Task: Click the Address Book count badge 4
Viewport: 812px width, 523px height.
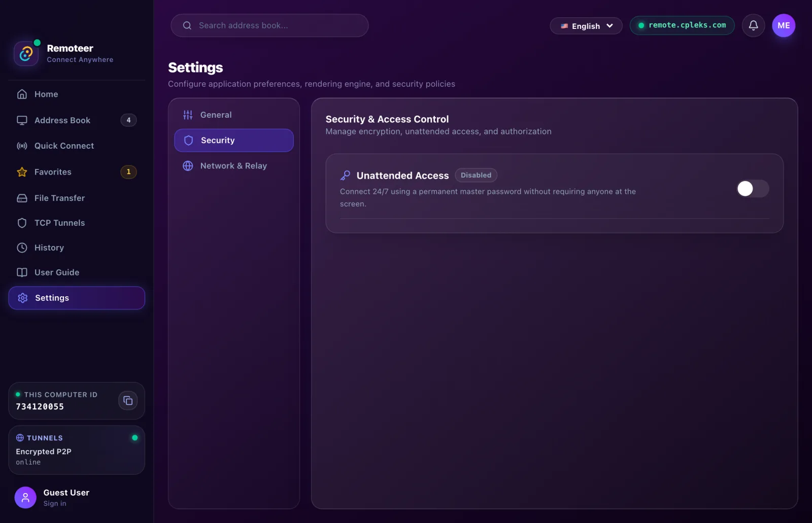Action: click(x=128, y=120)
